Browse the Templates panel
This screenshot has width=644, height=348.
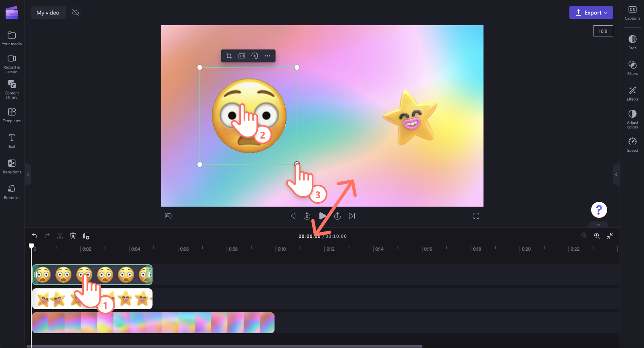[x=12, y=115]
